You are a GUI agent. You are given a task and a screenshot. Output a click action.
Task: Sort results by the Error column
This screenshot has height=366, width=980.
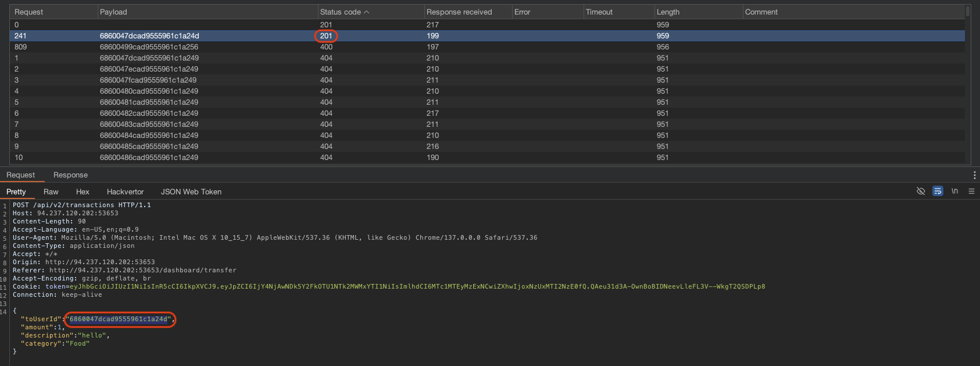548,12
